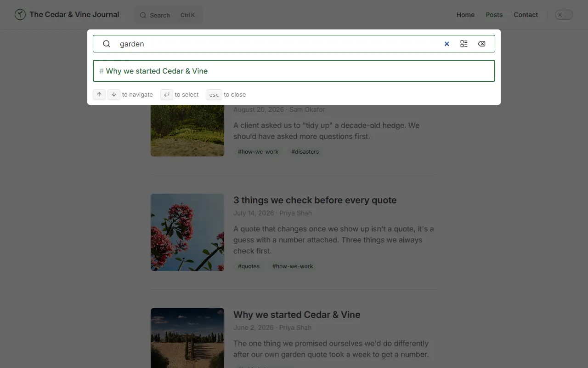
Task: Click #how-we-work tag under the hedge post
Action: point(258,152)
